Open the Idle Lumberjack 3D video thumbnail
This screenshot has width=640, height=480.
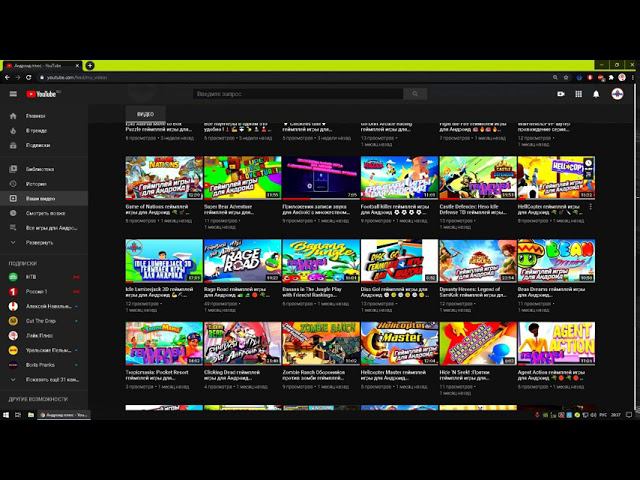click(x=164, y=261)
